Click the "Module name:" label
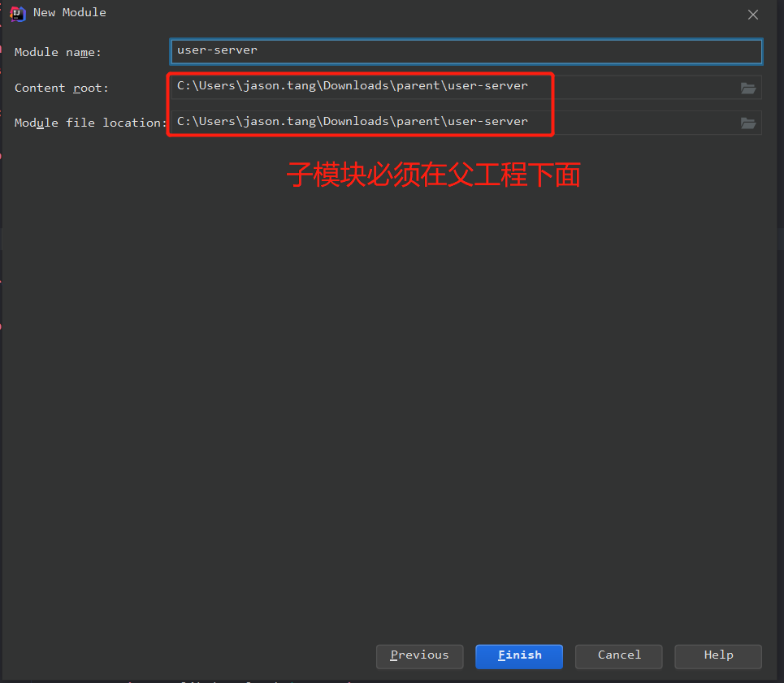The image size is (784, 683). tap(58, 53)
